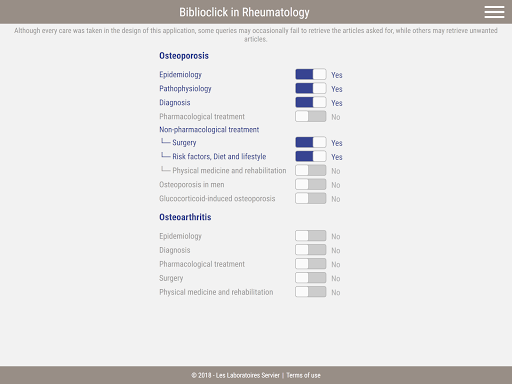
Task: Click the Osteoporosis section heading
Action: coord(184,56)
